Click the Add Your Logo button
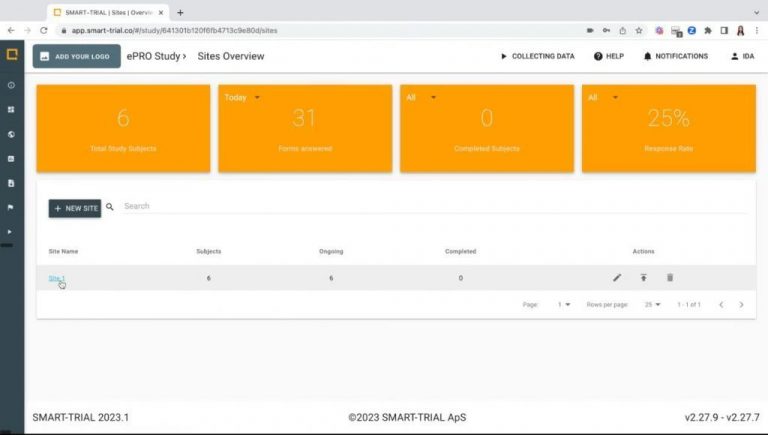 [76, 56]
